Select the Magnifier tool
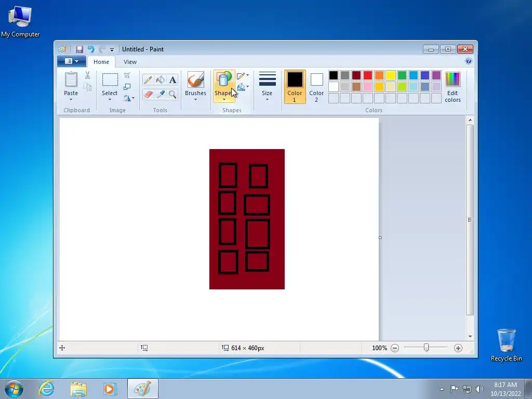The image size is (532, 399). coord(172,94)
